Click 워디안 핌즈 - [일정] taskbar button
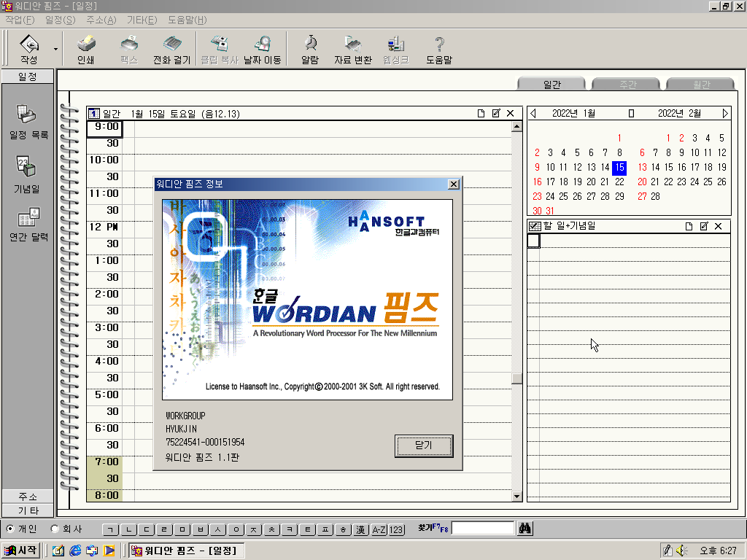Screen dimensions: 747x560 coord(186,551)
